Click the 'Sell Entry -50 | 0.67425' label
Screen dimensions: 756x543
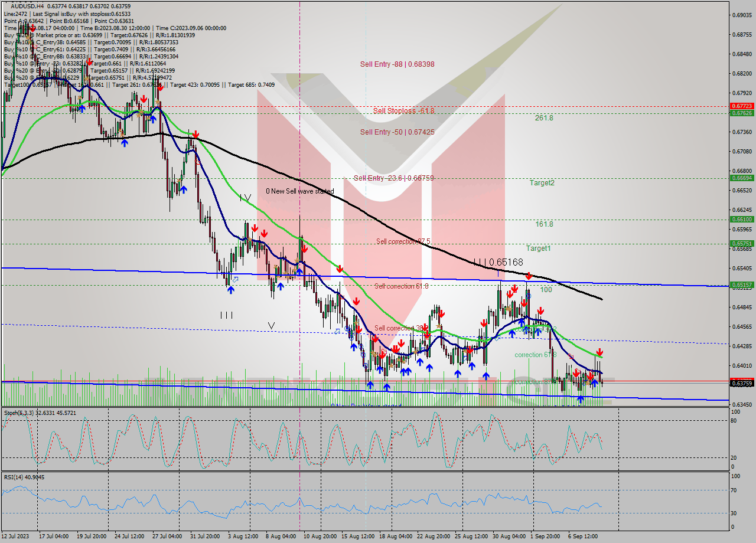(x=397, y=132)
